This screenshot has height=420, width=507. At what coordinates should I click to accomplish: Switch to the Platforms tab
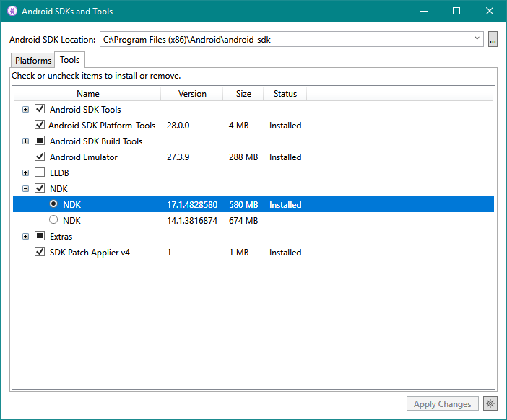pos(33,61)
